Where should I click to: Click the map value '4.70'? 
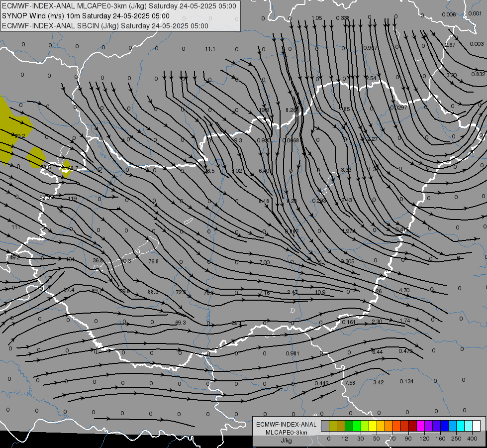(x=404, y=290)
